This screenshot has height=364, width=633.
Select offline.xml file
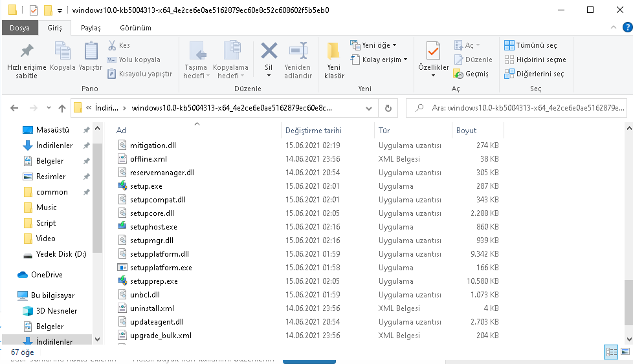(x=148, y=159)
